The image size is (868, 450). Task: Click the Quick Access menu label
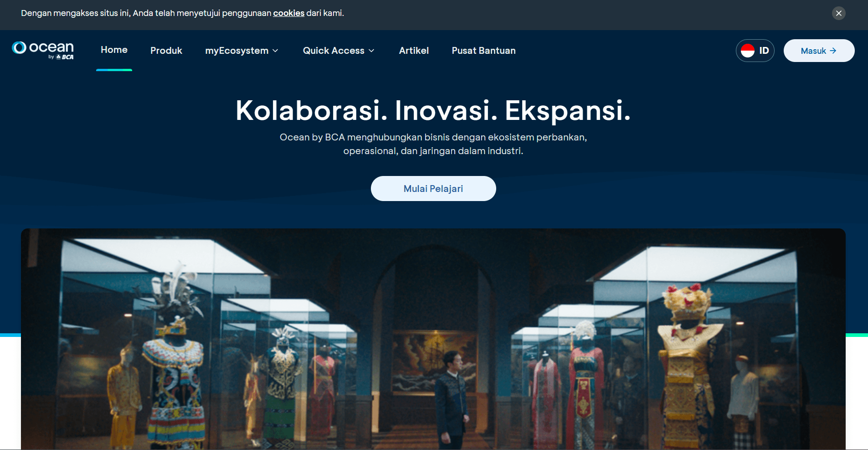pos(334,51)
